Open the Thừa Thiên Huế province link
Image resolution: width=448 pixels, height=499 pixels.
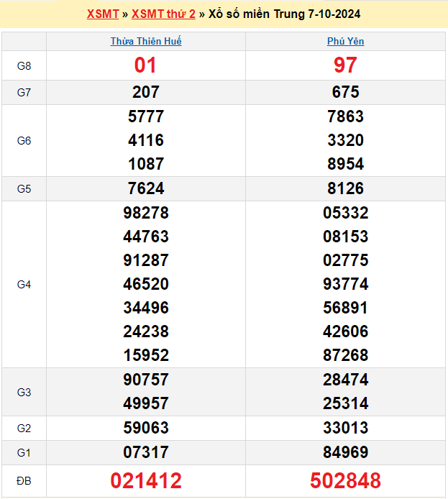tap(146, 42)
